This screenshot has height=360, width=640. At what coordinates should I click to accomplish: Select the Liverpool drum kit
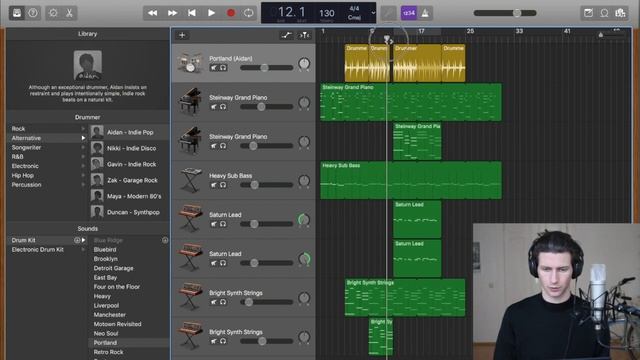pyautogui.click(x=106, y=305)
